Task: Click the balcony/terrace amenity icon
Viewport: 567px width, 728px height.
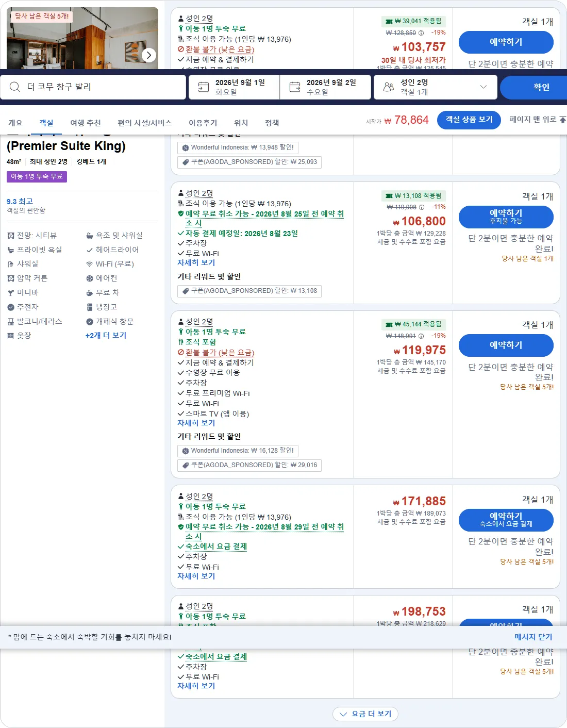Action: tap(11, 322)
